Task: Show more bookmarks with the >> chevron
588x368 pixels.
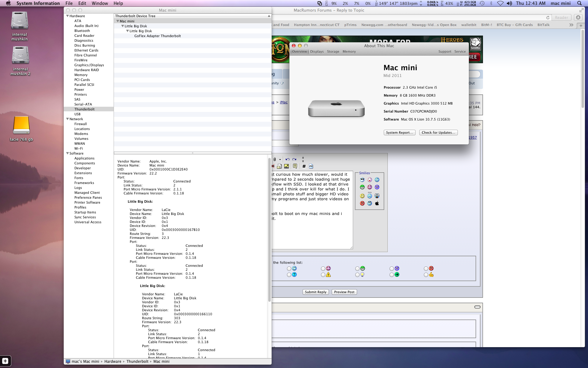Action: point(571,25)
